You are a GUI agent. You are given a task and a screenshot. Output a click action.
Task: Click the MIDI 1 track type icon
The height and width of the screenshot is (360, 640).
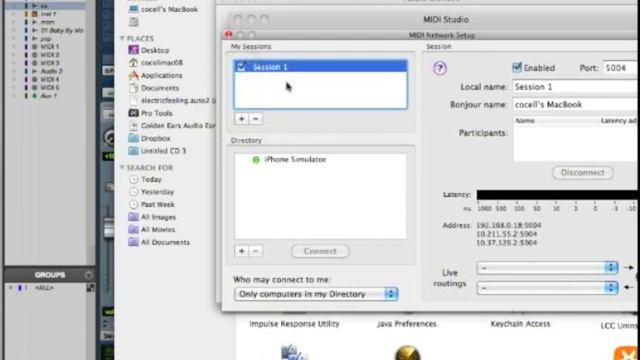35,47
